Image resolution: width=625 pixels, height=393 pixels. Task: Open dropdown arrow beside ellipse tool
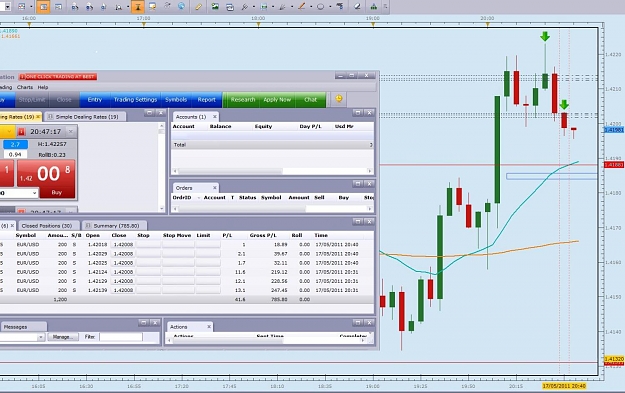(330, 7)
